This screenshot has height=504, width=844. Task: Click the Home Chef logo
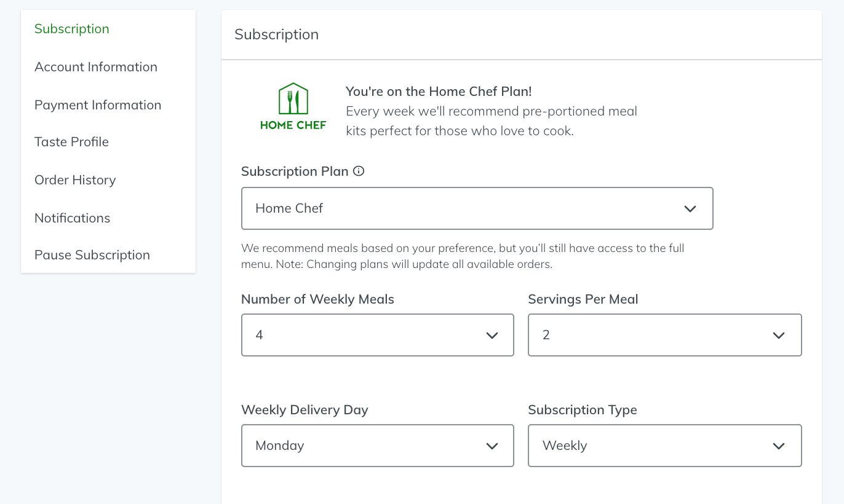point(293,106)
